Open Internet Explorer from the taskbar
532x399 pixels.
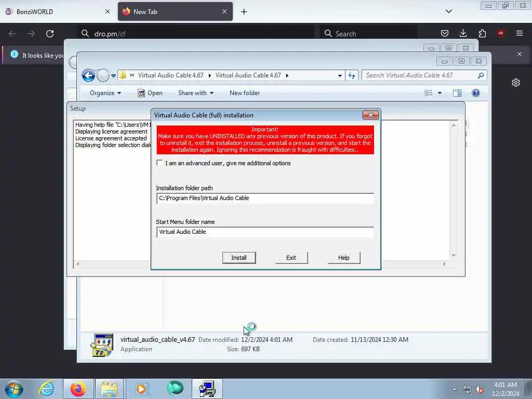[46, 389]
